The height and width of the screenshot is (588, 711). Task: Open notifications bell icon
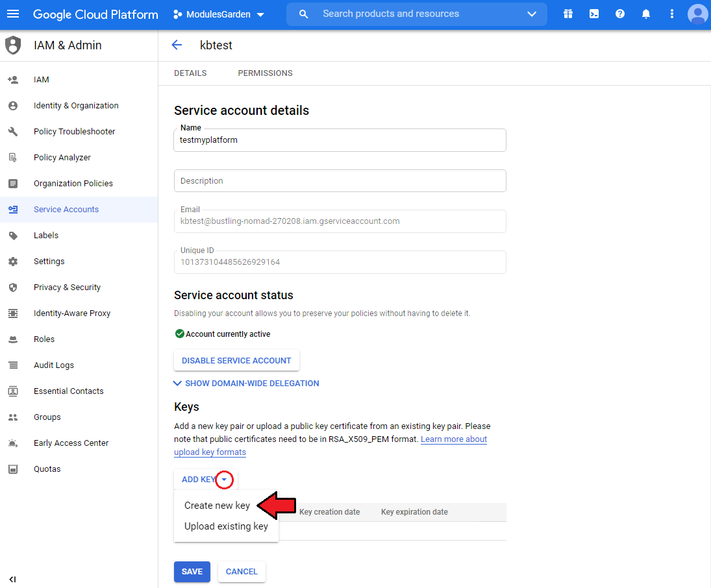[645, 14]
